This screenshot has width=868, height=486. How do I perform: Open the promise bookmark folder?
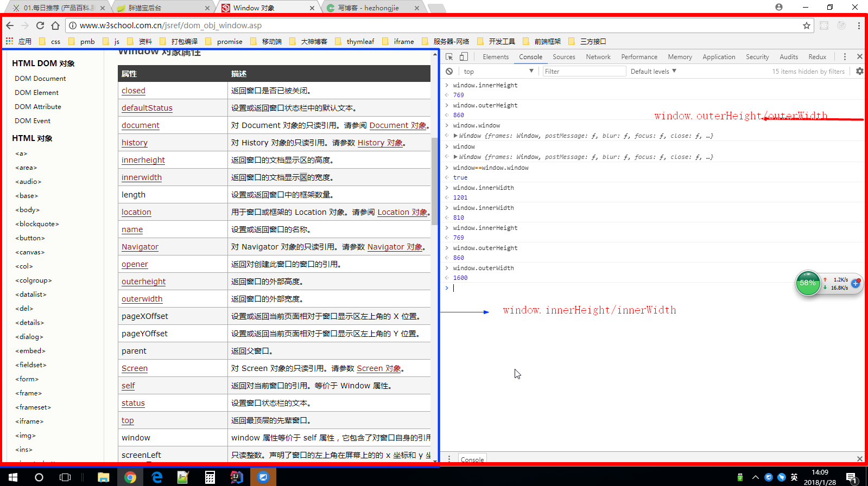coord(224,41)
